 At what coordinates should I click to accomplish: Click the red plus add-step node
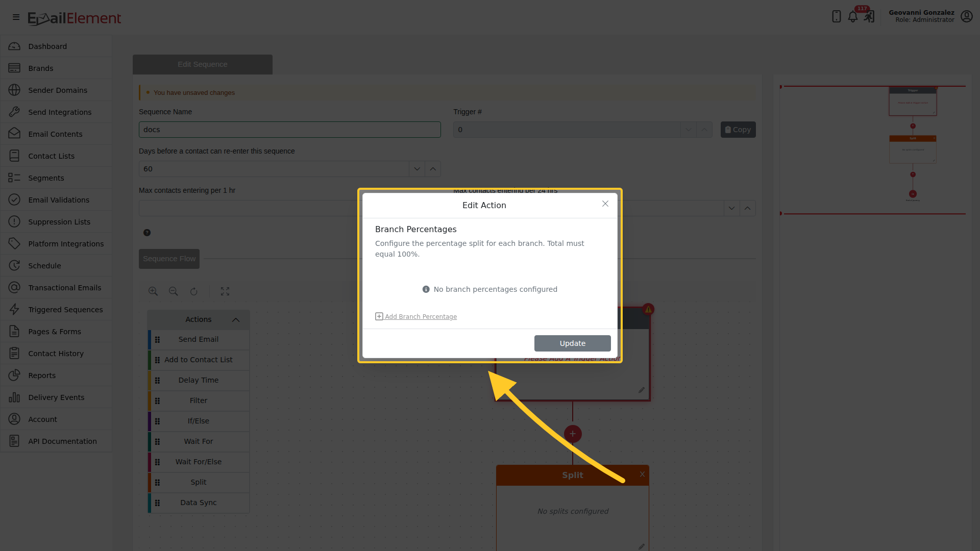[x=573, y=434]
